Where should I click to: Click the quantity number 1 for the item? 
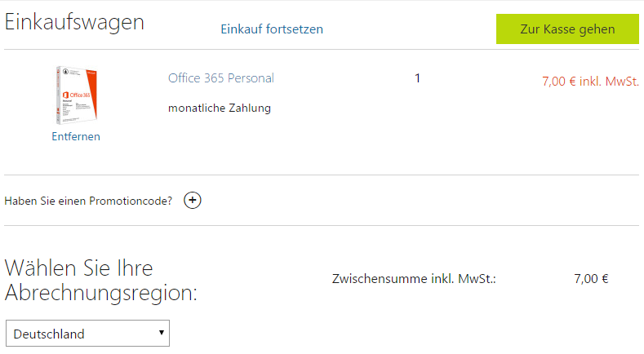point(417,78)
